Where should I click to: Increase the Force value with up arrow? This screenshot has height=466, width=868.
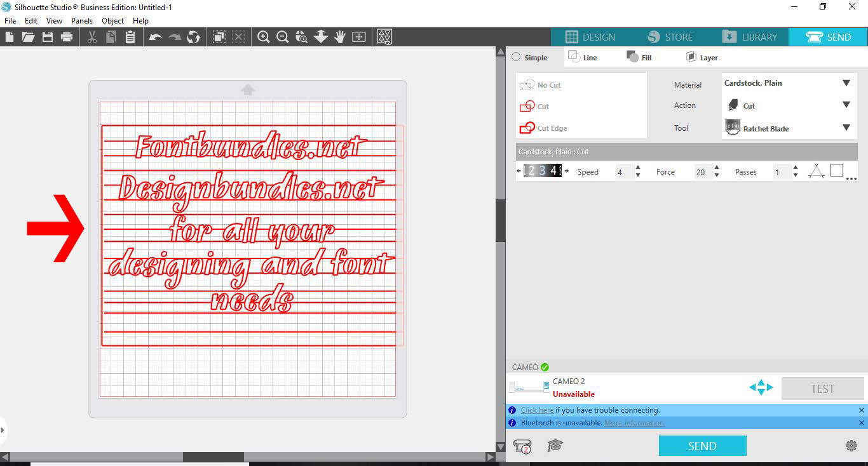click(x=717, y=168)
